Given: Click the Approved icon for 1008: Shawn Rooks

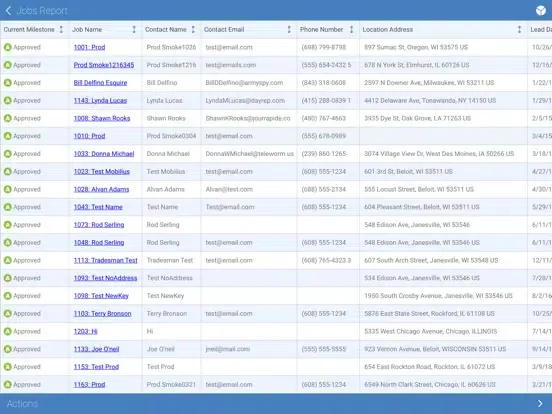Looking at the screenshot, I should point(8,118).
